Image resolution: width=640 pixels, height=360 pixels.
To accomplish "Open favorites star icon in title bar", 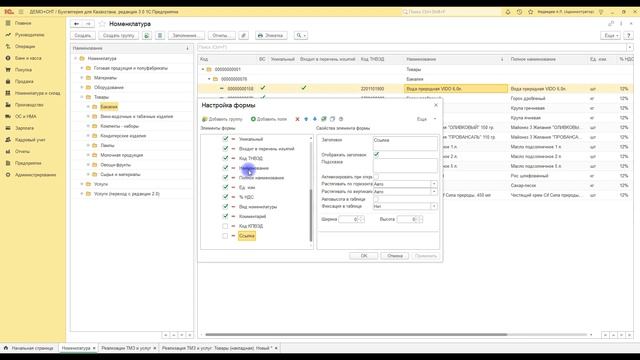I will (x=531, y=12).
